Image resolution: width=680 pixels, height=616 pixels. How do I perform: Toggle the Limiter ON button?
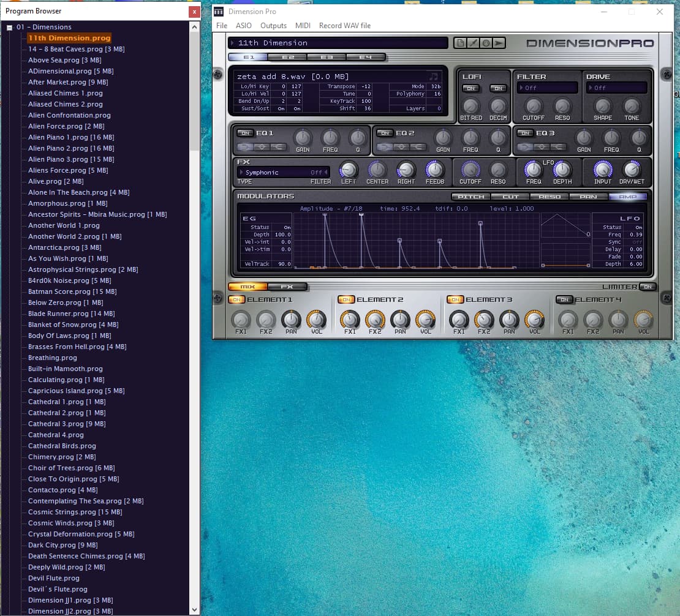(x=648, y=287)
